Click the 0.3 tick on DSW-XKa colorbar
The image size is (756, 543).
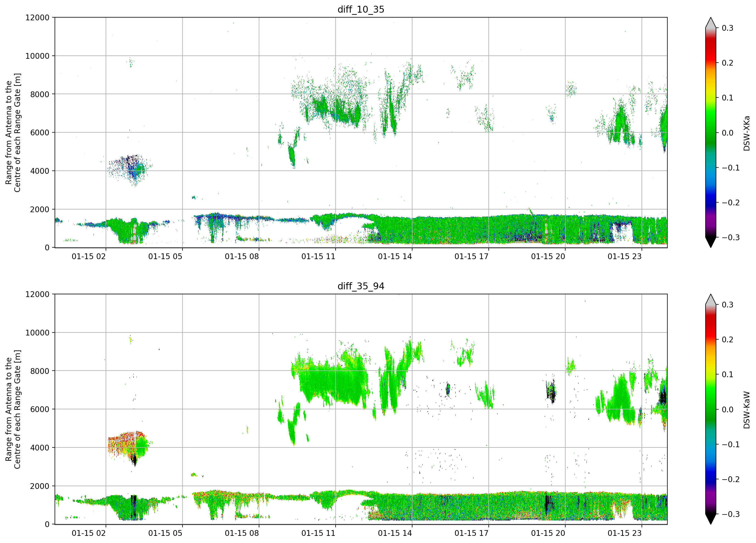pos(727,28)
